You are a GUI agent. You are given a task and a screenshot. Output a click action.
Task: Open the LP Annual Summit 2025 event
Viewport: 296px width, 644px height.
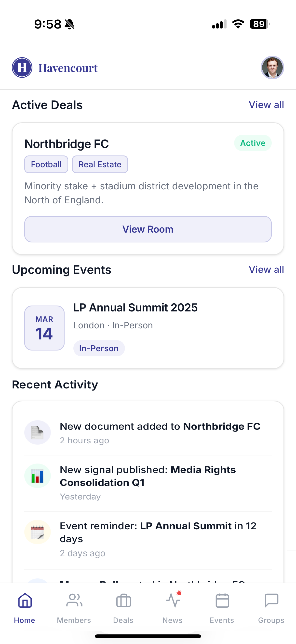click(x=135, y=308)
